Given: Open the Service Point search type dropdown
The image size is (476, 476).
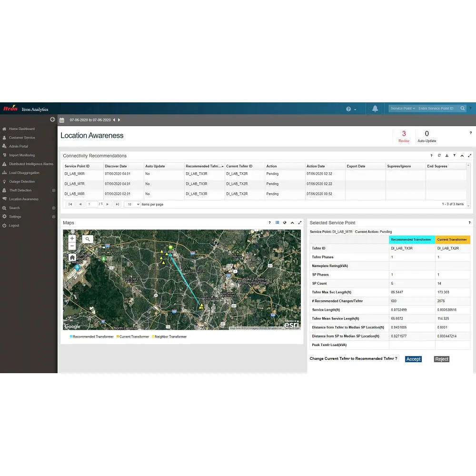Looking at the screenshot, I should click(x=402, y=108).
